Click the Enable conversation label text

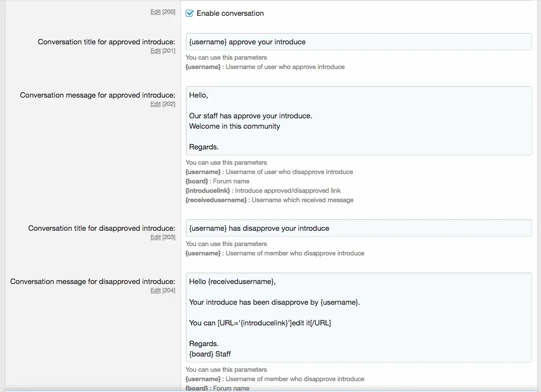230,13
